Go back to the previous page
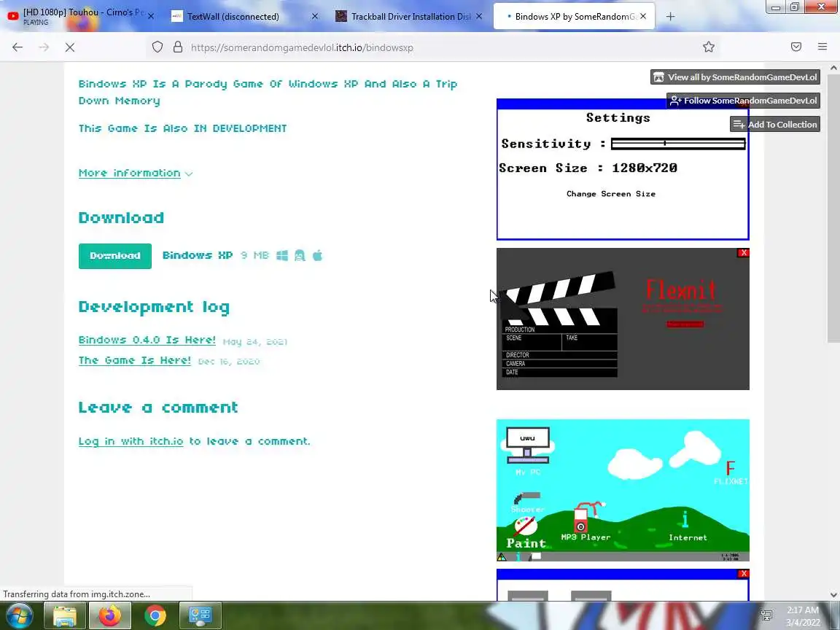The width and height of the screenshot is (840, 630). pos(17,47)
